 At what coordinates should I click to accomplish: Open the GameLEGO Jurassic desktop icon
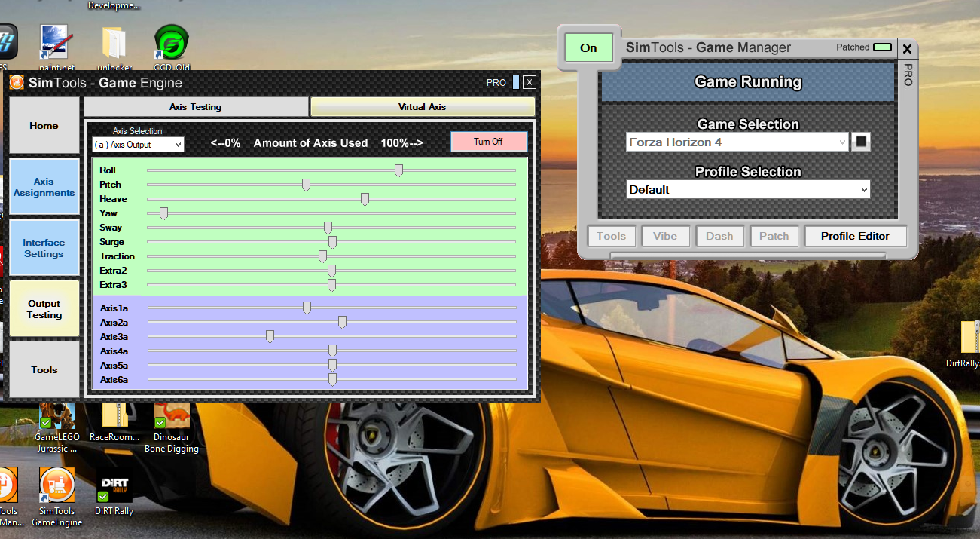pyautogui.click(x=56, y=427)
